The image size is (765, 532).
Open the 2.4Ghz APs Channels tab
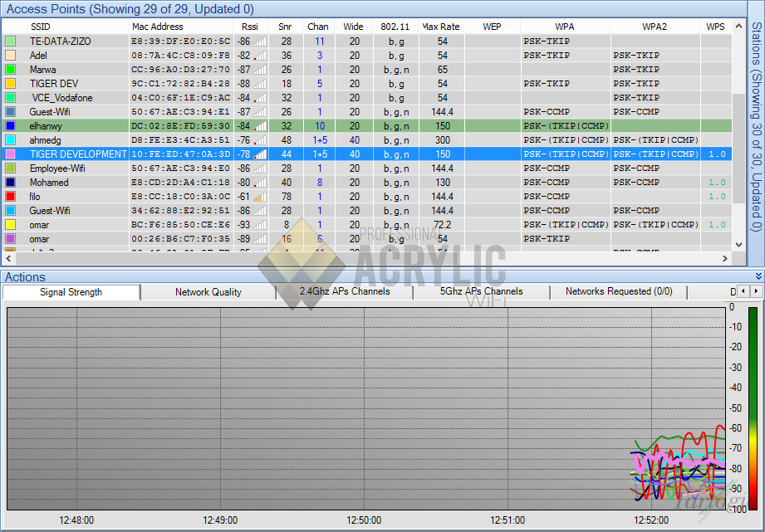[345, 291]
